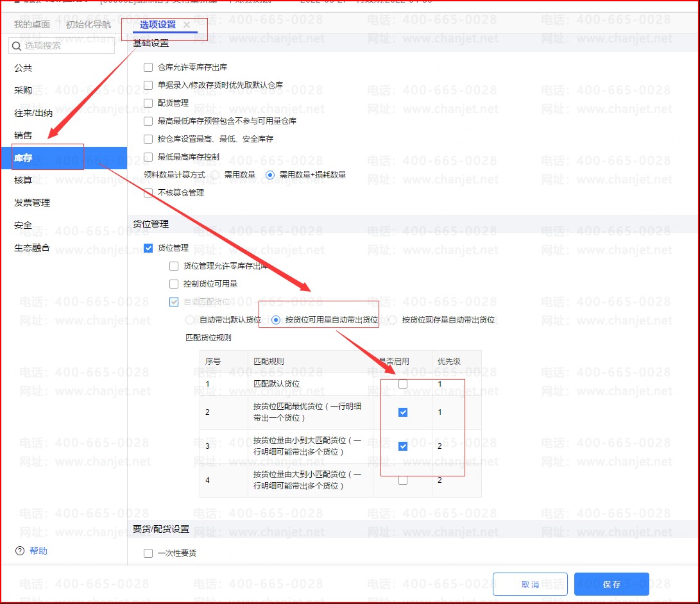This screenshot has width=700, height=604.
Task: Enable 仓库允许零库存出库 checkbox
Action: coord(148,67)
